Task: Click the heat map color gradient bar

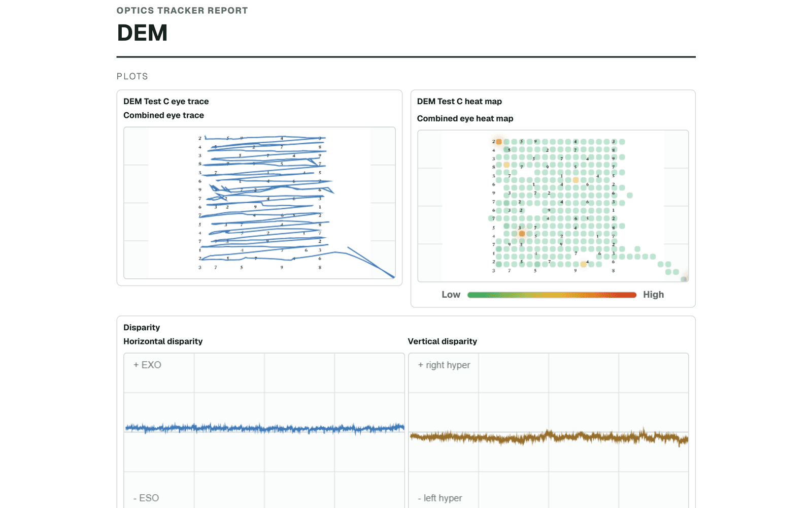Action: pyautogui.click(x=552, y=295)
